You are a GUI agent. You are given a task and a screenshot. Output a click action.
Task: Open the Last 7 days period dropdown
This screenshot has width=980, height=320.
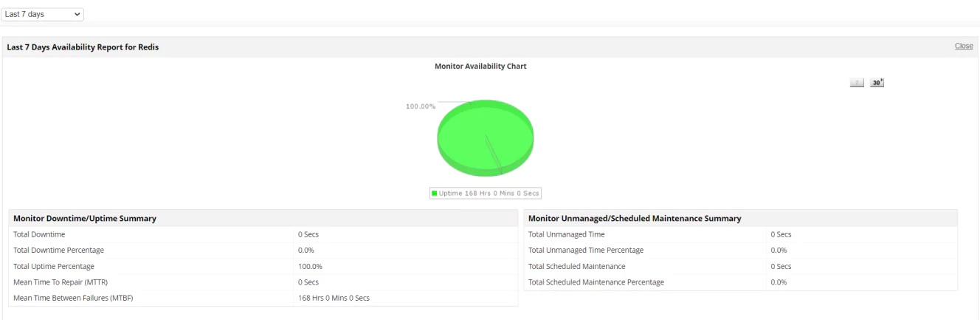44,14
